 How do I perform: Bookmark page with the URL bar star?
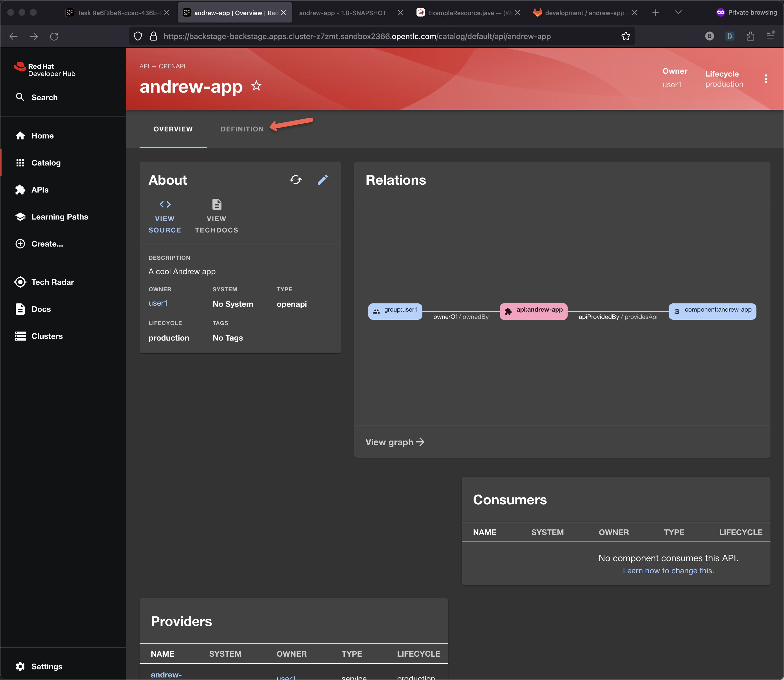pos(626,36)
